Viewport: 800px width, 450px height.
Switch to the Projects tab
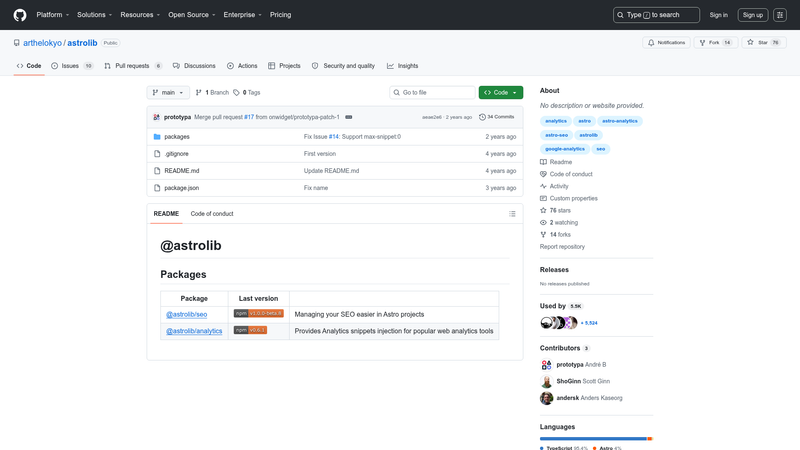coord(284,66)
